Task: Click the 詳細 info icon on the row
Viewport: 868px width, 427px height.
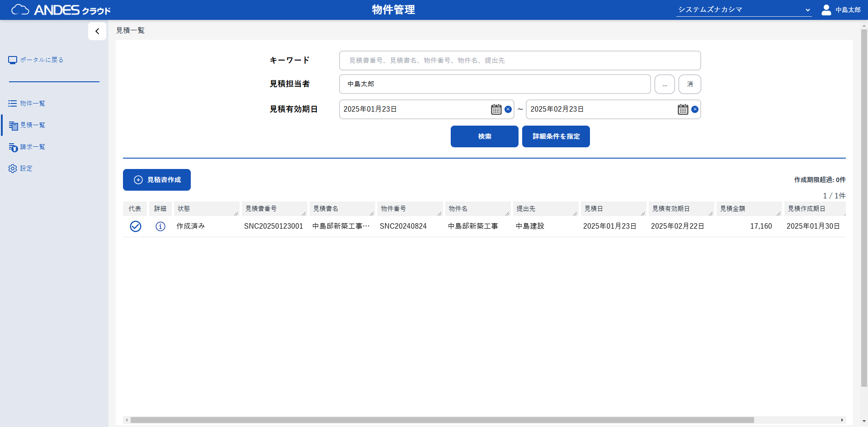Action: (x=160, y=226)
